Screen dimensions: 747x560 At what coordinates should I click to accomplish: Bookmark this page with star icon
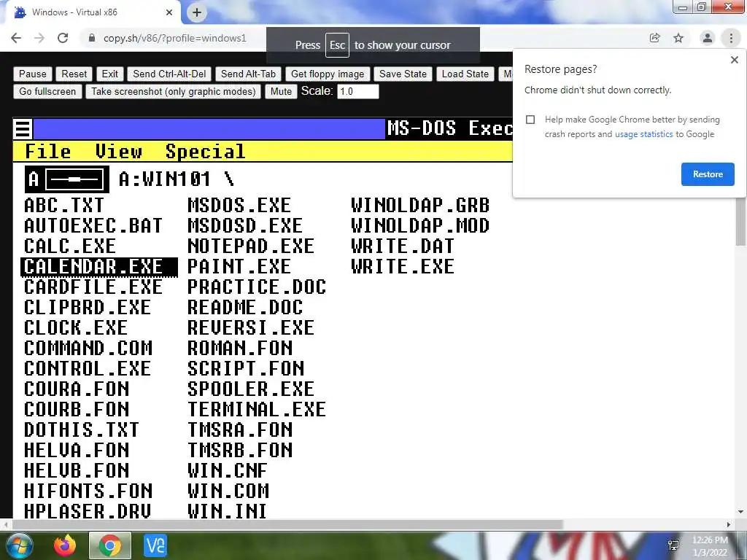tap(678, 38)
